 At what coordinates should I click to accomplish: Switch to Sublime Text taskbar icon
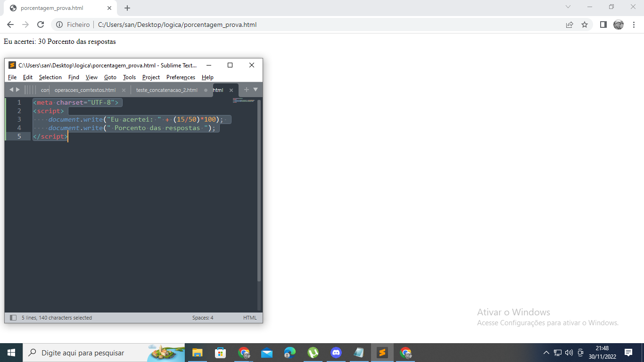[382, 353]
